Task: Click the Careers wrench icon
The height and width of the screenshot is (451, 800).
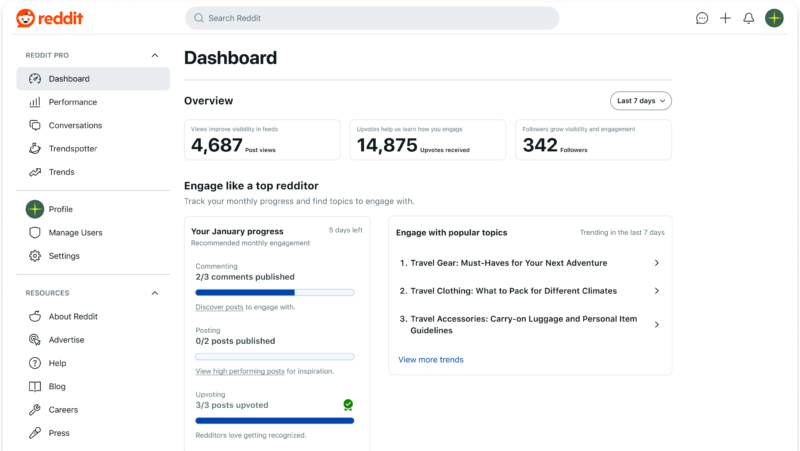Action: point(35,410)
